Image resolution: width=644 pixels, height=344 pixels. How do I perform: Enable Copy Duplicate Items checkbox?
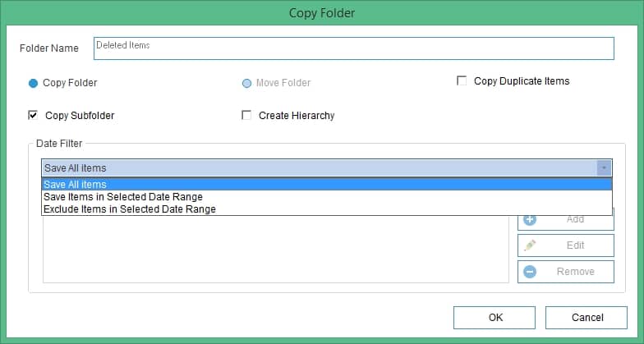coord(462,80)
